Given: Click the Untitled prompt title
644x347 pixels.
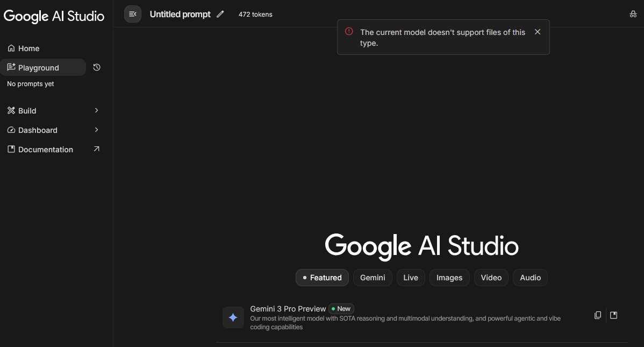Looking at the screenshot, I should (180, 14).
